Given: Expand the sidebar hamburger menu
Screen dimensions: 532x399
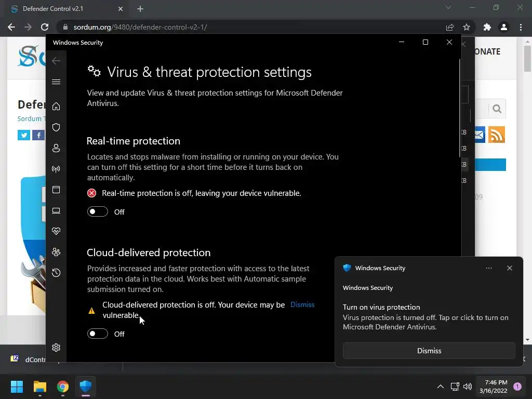Looking at the screenshot, I should click(x=56, y=82).
